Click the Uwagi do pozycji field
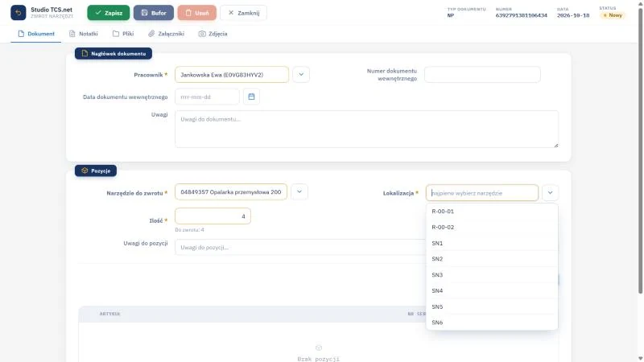Image resolution: width=644 pixels, height=362 pixels. (299, 248)
